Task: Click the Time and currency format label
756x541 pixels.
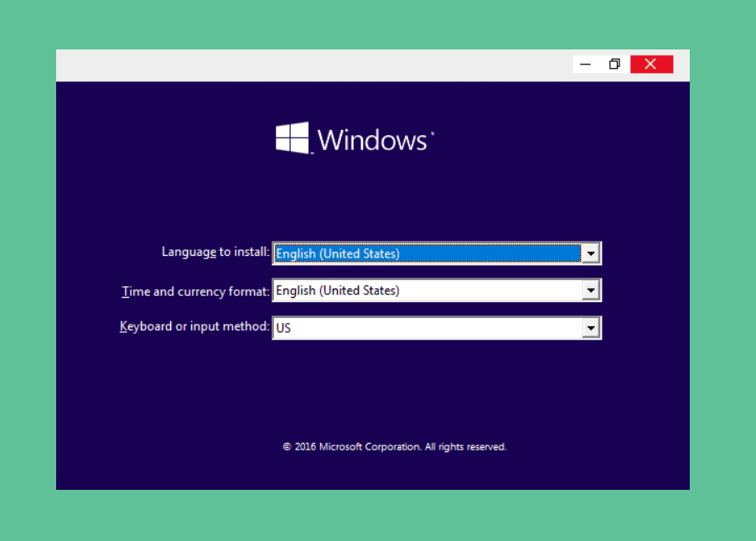Action: tap(195, 292)
